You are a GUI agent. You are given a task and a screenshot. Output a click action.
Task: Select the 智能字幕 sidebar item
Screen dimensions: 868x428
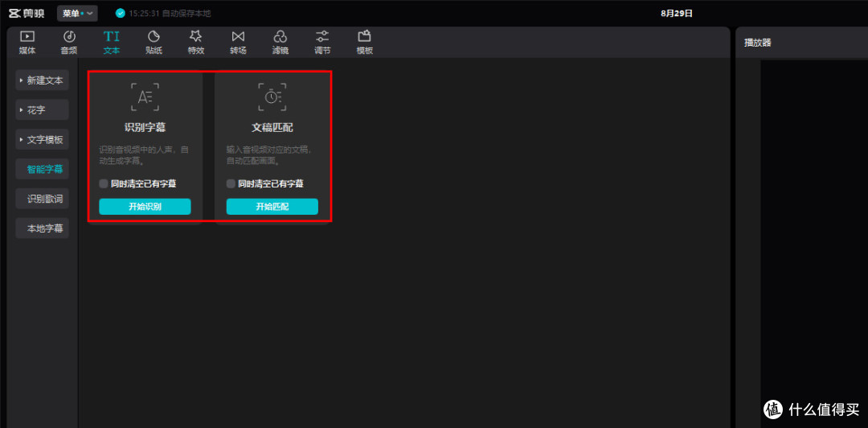[x=42, y=169]
